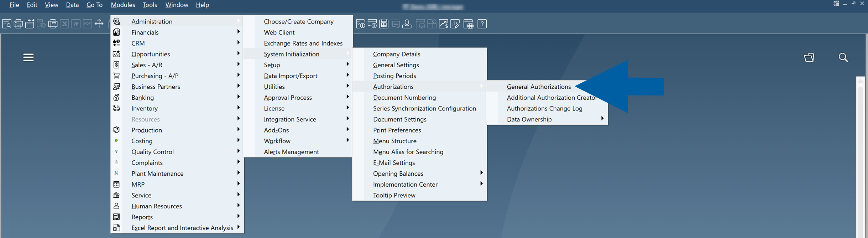Open the Go To menu
The height and width of the screenshot is (238, 868).
tap(94, 5)
